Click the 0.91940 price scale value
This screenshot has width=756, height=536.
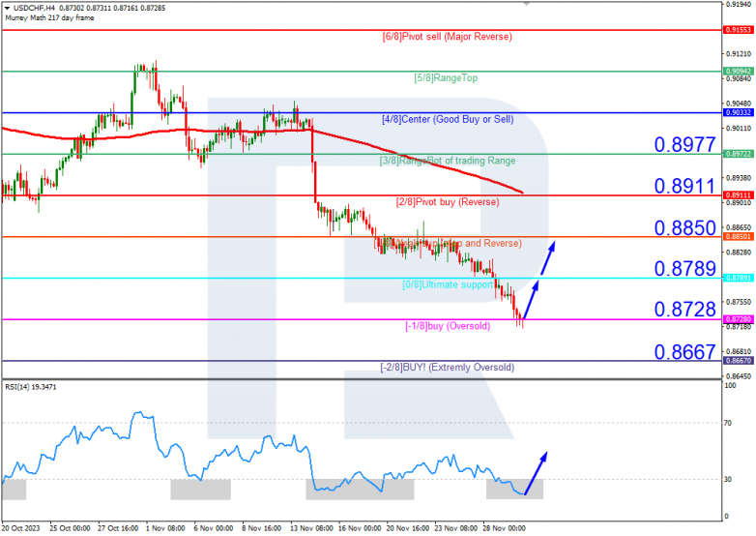(x=739, y=4)
